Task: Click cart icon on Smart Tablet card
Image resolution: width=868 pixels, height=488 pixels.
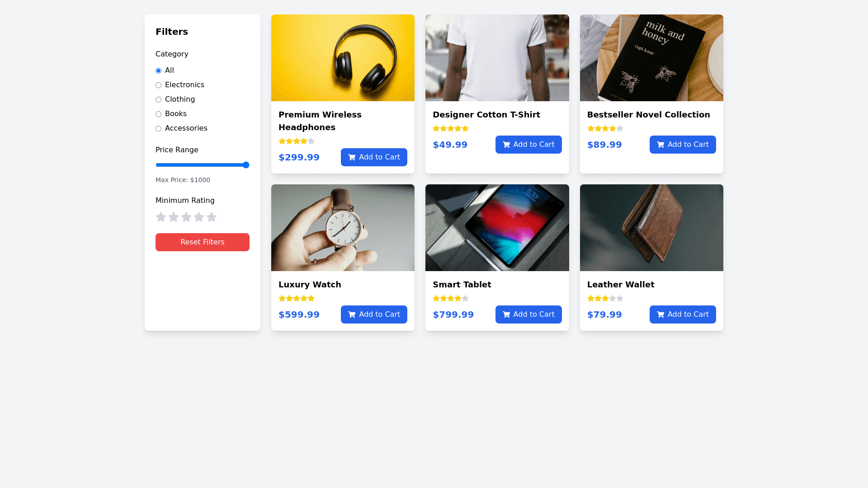Action: (506, 314)
